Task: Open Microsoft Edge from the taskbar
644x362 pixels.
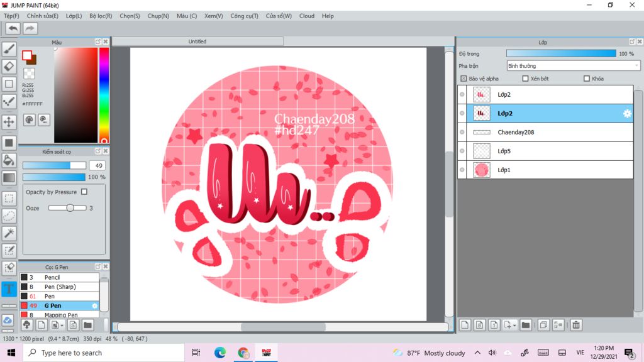Action: point(219,353)
